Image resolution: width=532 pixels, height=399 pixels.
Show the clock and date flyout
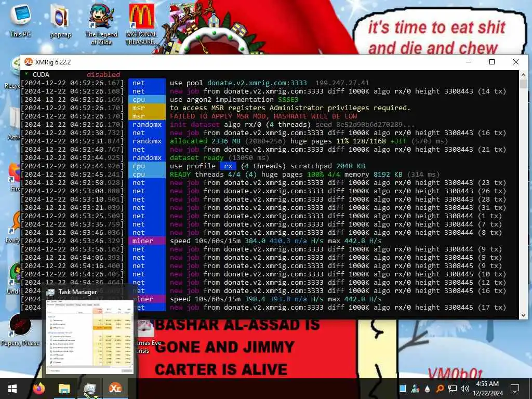[487, 389]
